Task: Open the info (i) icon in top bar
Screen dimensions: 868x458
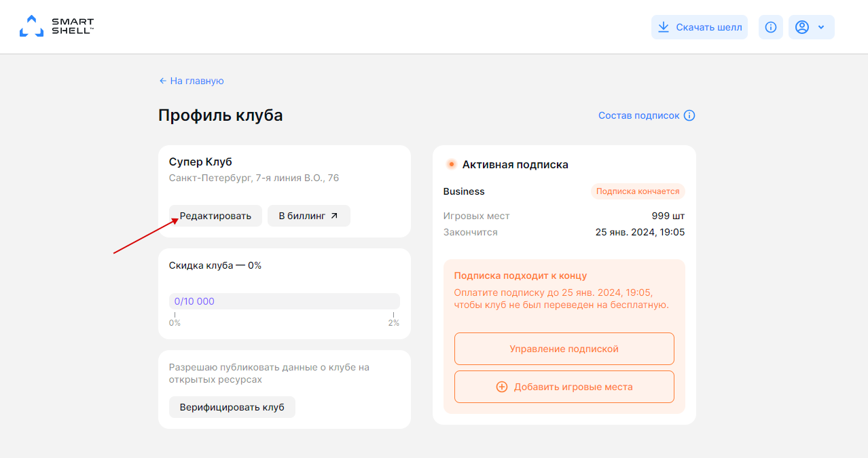Action: [x=770, y=26]
